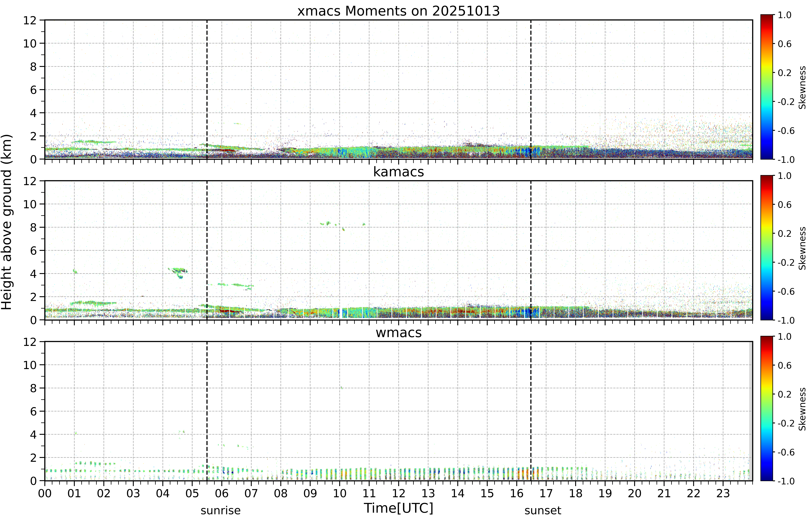
Task: Click the sunrise dashed line in the wmacs panel
Action: click(207, 411)
